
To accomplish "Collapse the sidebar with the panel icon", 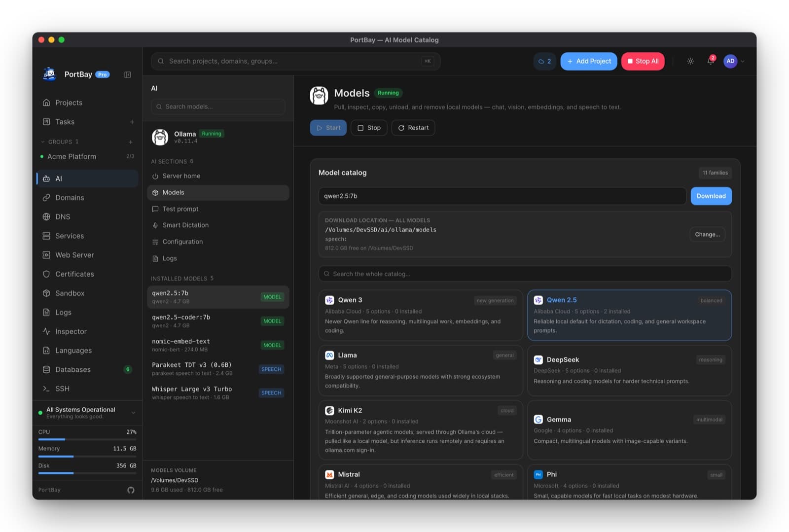I will [128, 74].
